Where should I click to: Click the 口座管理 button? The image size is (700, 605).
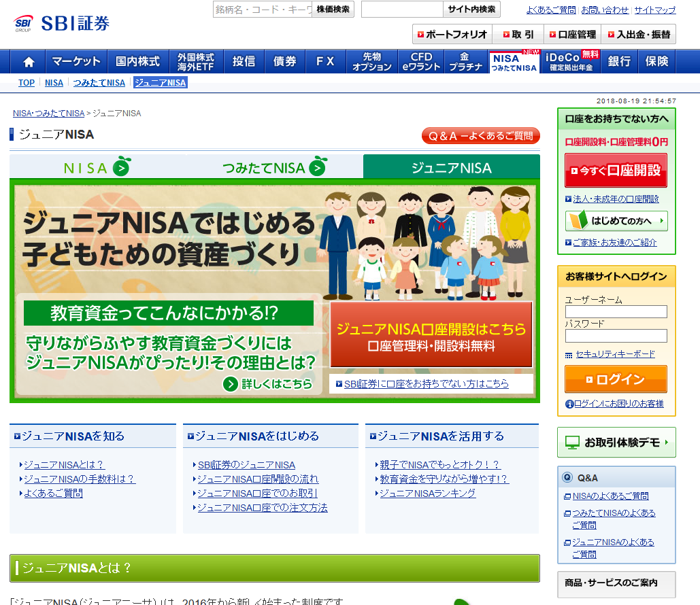tap(573, 35)
